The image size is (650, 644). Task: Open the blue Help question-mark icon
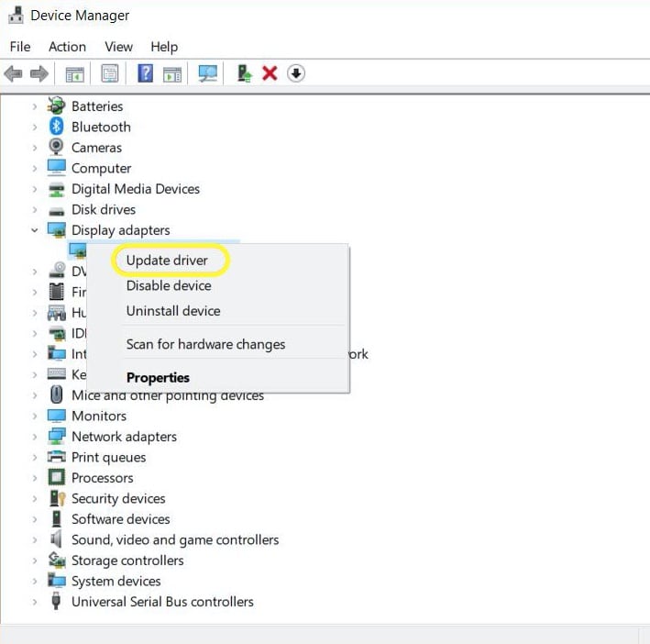[145, 73]
